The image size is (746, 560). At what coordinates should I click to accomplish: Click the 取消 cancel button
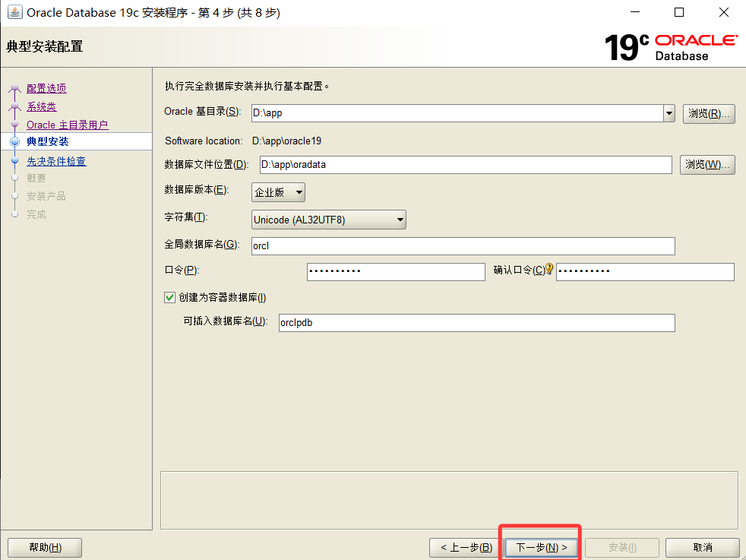click(702, 548)
